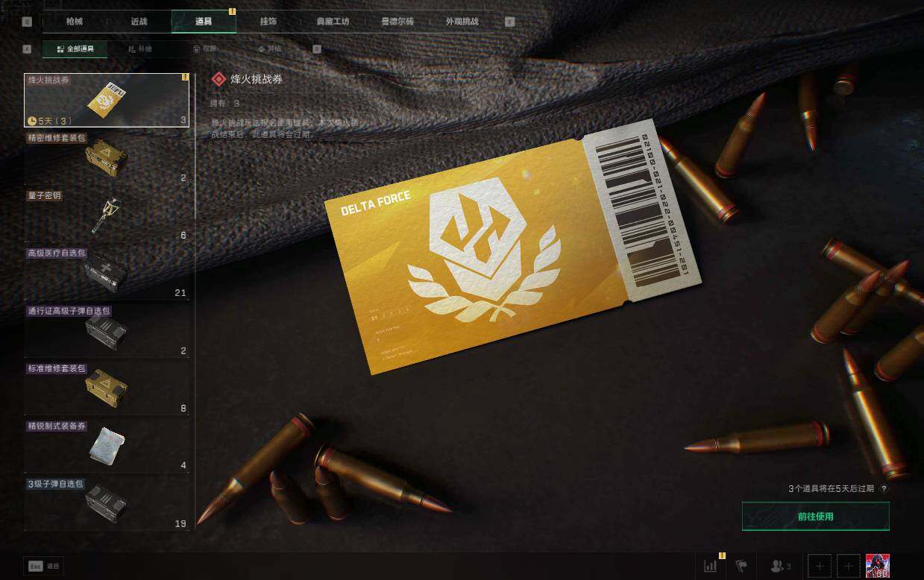Click the yellow notification badge on 道具 tab
Viewport: 924px width, 580px height.
[x=232, y=11]
